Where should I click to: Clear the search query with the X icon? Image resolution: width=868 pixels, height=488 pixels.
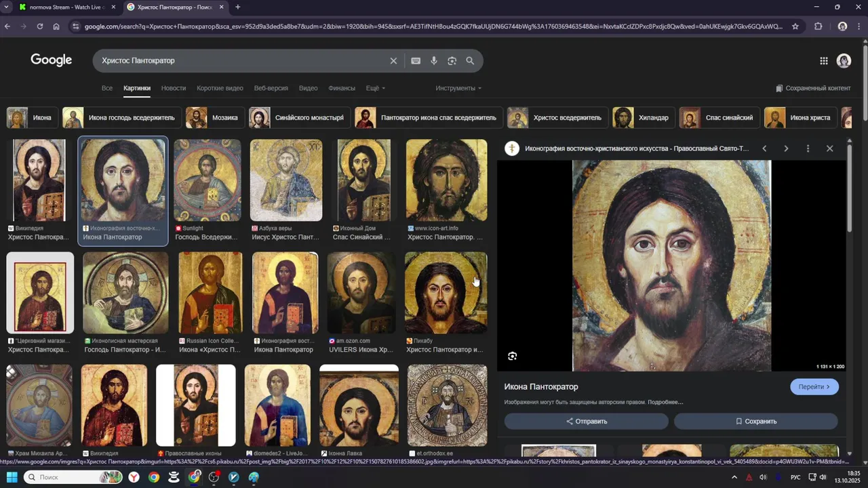click(x=393, y=61)
